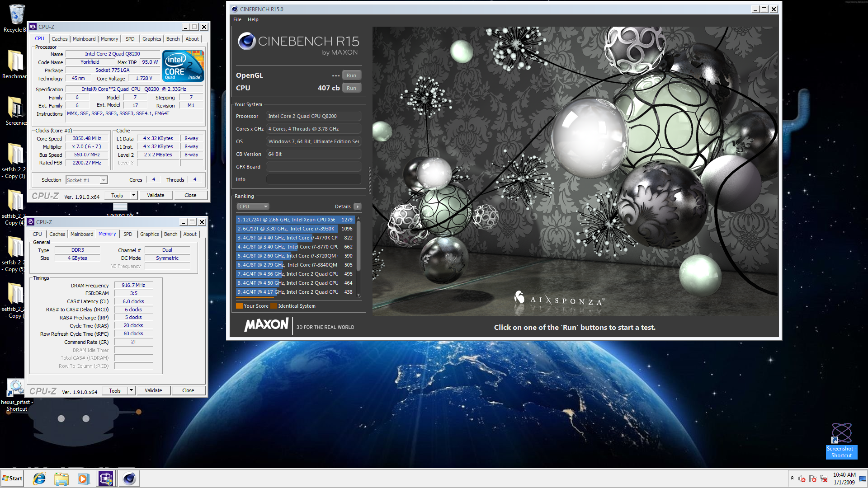Click the Identical System legend swatch
The image size is (868, 488).
(274, 306)
